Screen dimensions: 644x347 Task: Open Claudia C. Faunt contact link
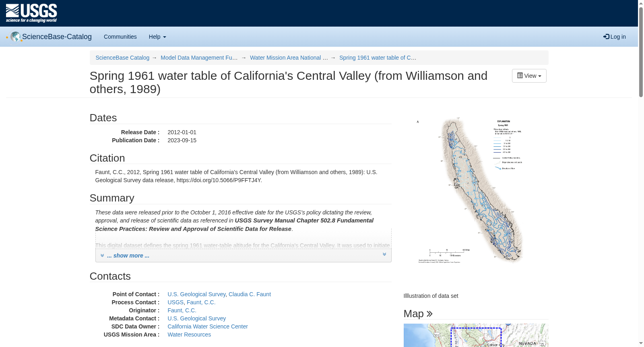click(x=250, y=294)
